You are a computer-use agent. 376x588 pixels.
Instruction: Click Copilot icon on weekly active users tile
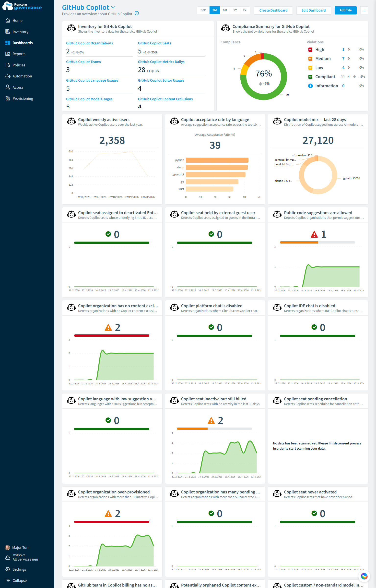(71, 122)
